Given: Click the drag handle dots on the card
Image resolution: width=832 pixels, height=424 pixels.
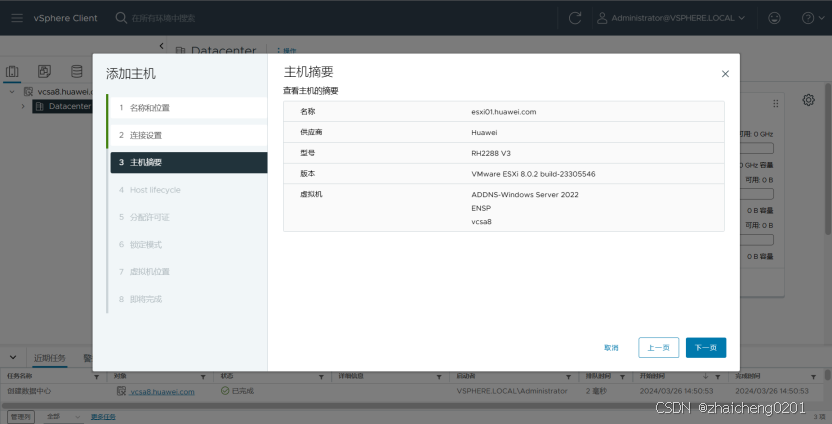Looking at the screenshot, I should [776, 103].
